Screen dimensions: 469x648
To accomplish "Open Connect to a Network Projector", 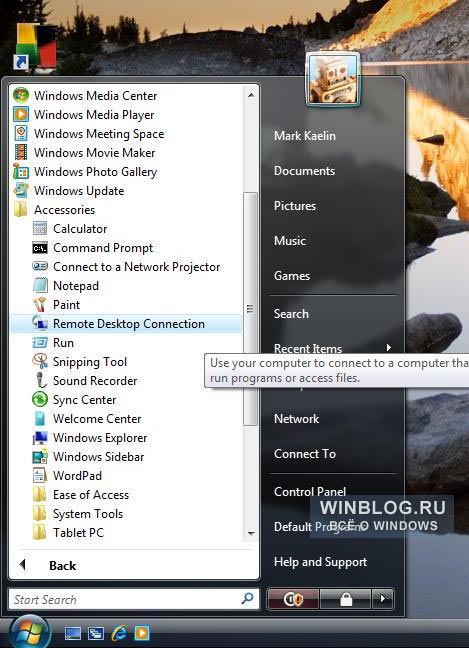I will pos(126,267).
